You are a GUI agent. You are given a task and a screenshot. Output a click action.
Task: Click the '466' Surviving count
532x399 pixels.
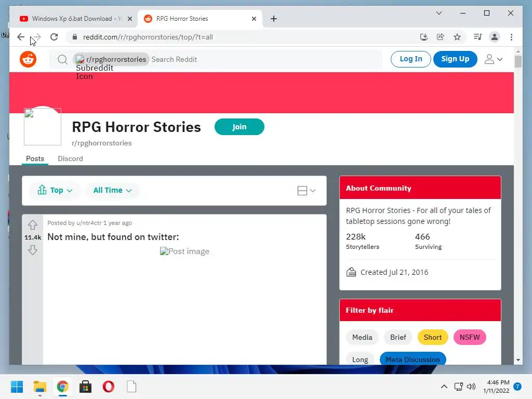(x=422, y=236)
